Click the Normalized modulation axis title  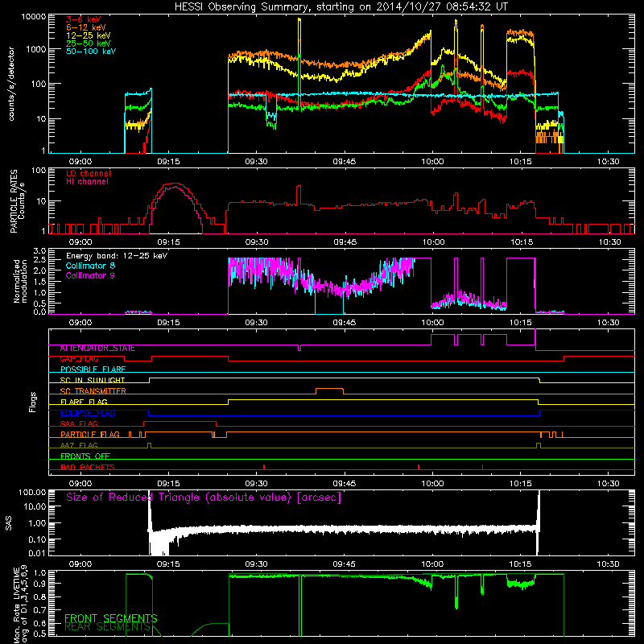pos(19,281)
